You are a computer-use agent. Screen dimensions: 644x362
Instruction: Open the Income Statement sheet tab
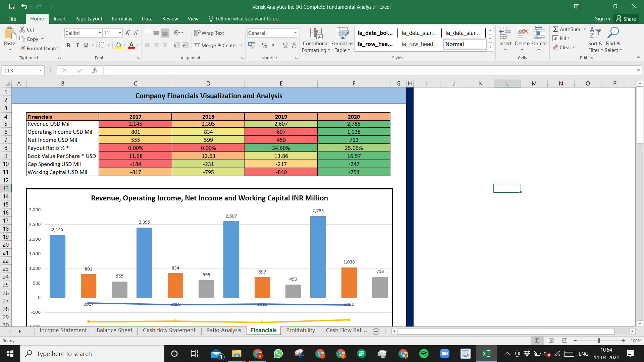63,330
